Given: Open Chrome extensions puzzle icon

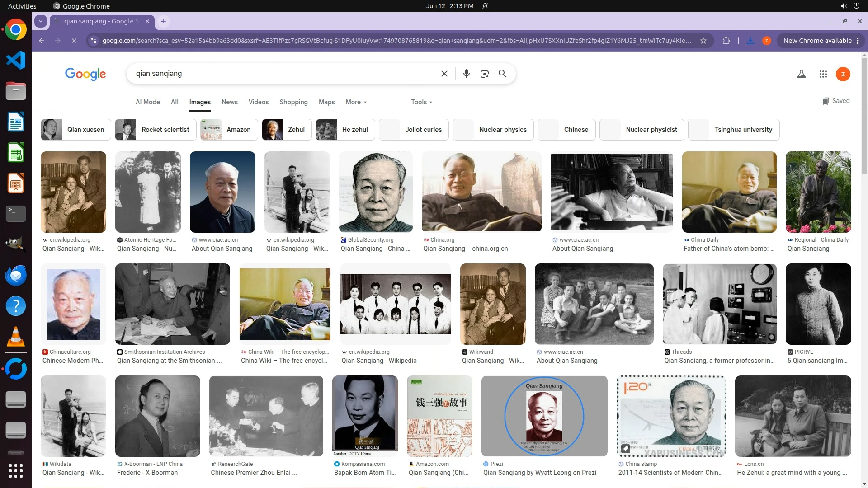Looking at the screenshot, I should (x=726, y=41).
